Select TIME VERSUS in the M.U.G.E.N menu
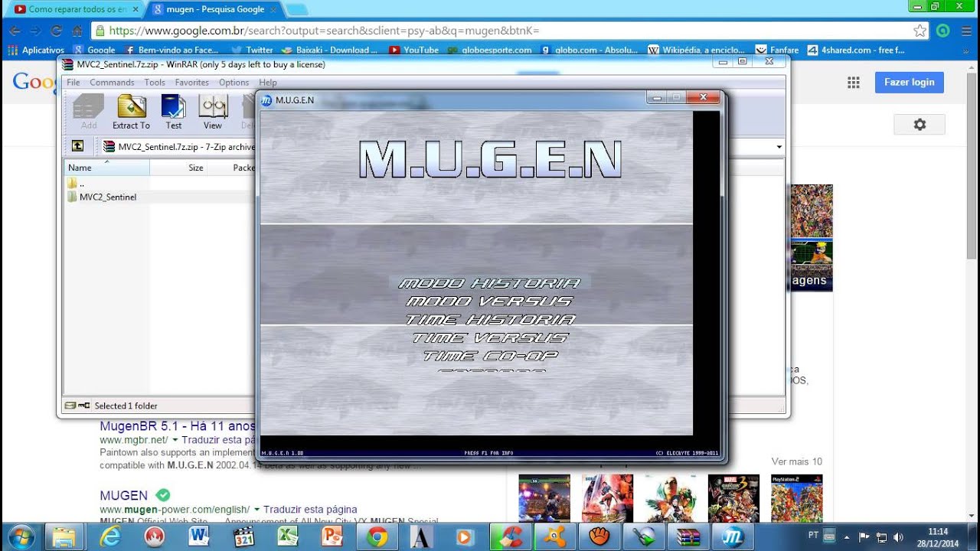Screen dimensions: 980x551 (490, 337)
